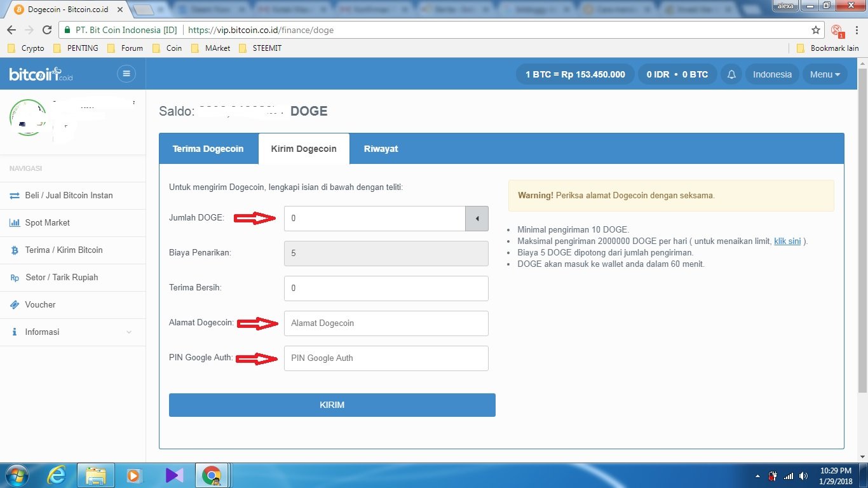This screenshot has width=868, height=488.
Task: Focus the Jumlah DOGE input field
Action: click(x=375, y=219)
